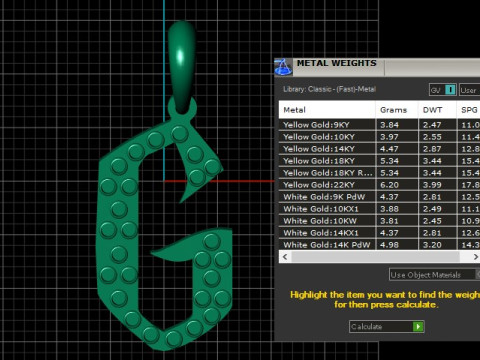Open the Use Object Materials dropdown

coord(435,275)
